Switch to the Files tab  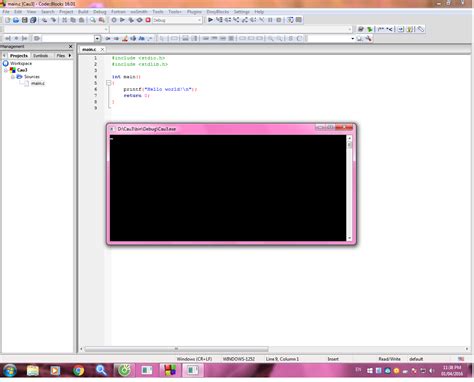click(x=60, y=56)
